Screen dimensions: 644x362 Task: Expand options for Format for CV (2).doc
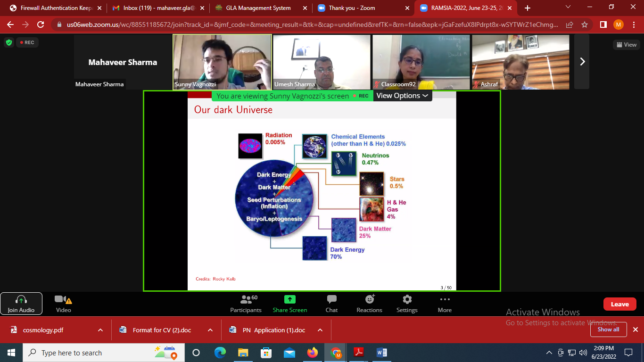[x=210, y=330]
